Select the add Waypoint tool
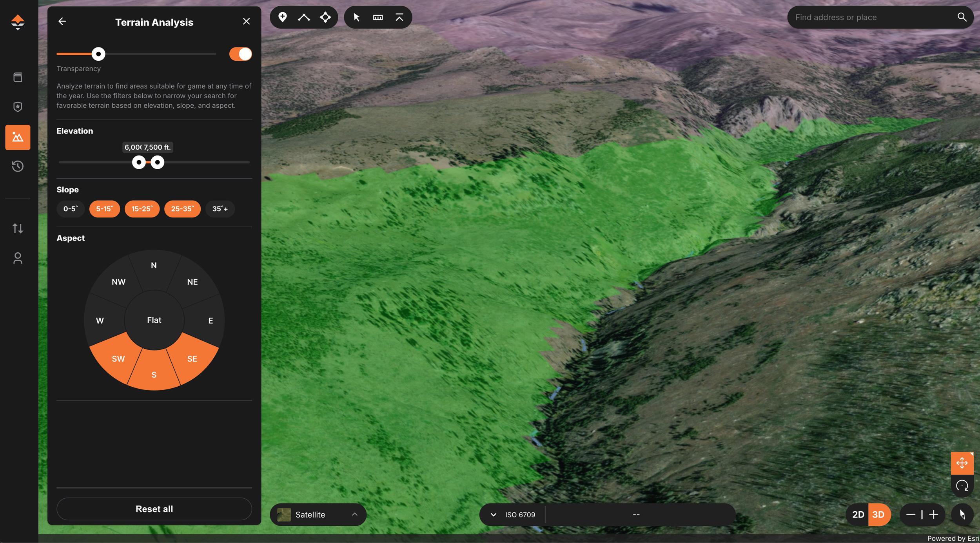The height and width of the screenshot is (543, 980). tap(283, 17)
